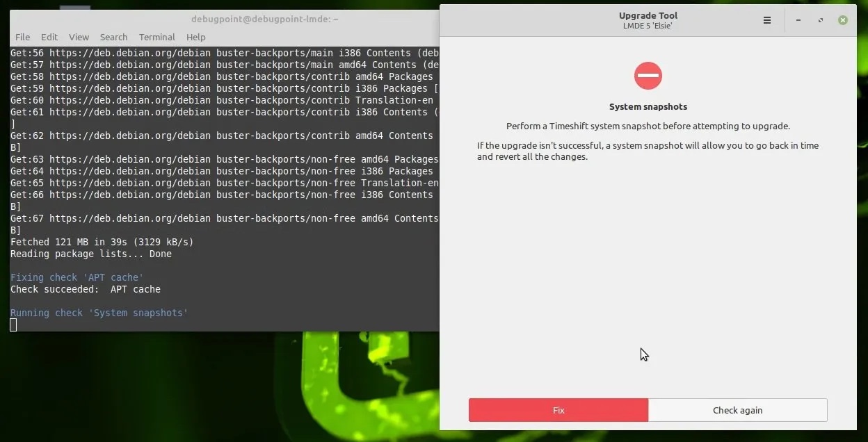
Task: Click the red error stop icon
Action: click(648, 76)
